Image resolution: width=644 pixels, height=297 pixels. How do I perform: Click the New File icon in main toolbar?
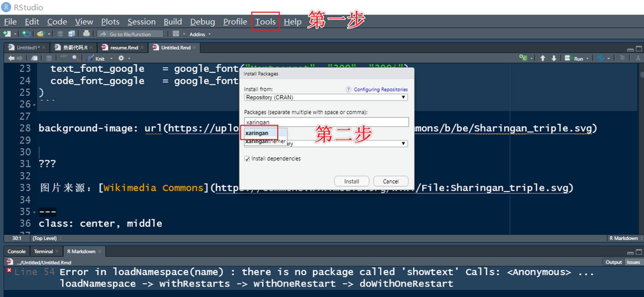7,34
